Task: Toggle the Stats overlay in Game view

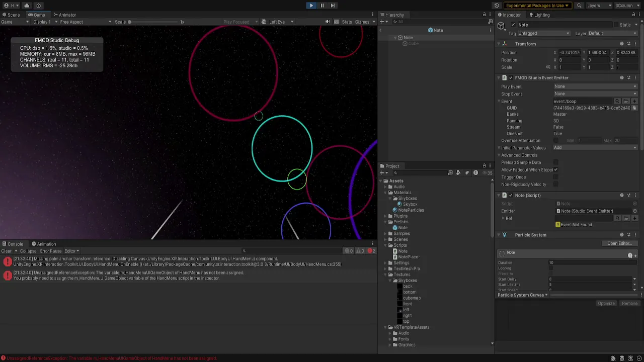Action: tap(347, 22)
